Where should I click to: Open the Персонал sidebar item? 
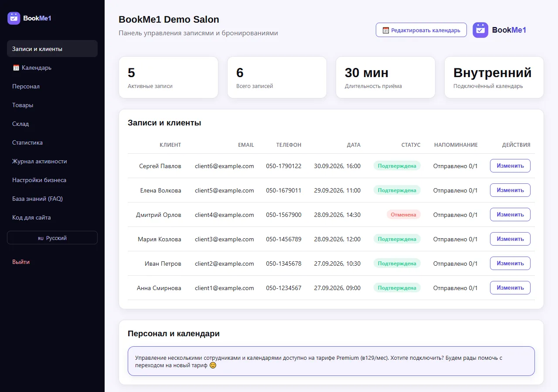pos(52,86)
